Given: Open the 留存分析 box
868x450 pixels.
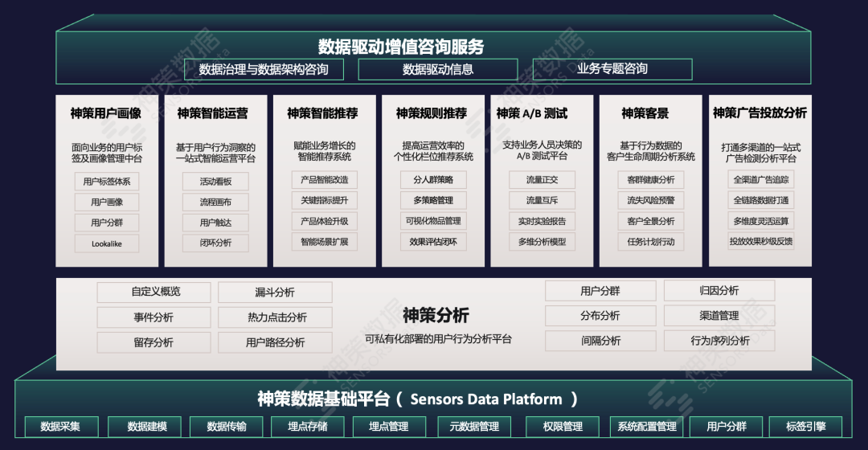Looking at the screenshot, I should pyautogui.click(x=154, y=342).
